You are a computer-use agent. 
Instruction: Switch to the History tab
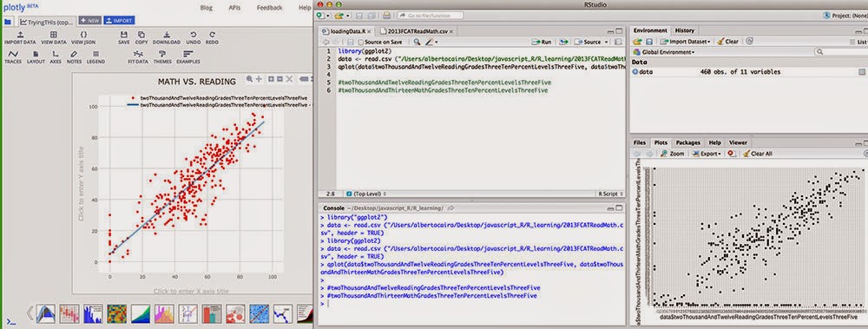pyautogui.click(x=685, y=31)
